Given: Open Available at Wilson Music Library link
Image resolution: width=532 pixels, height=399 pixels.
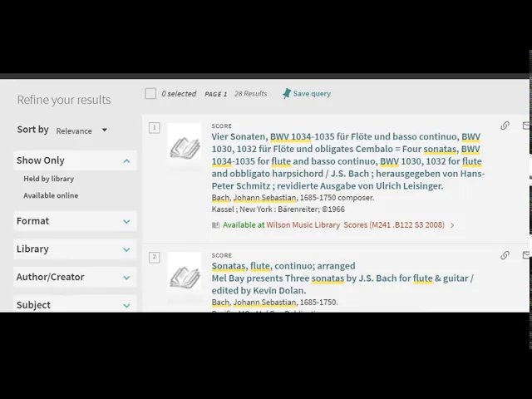Looking at the screenshot, I should tap(333, 225).
